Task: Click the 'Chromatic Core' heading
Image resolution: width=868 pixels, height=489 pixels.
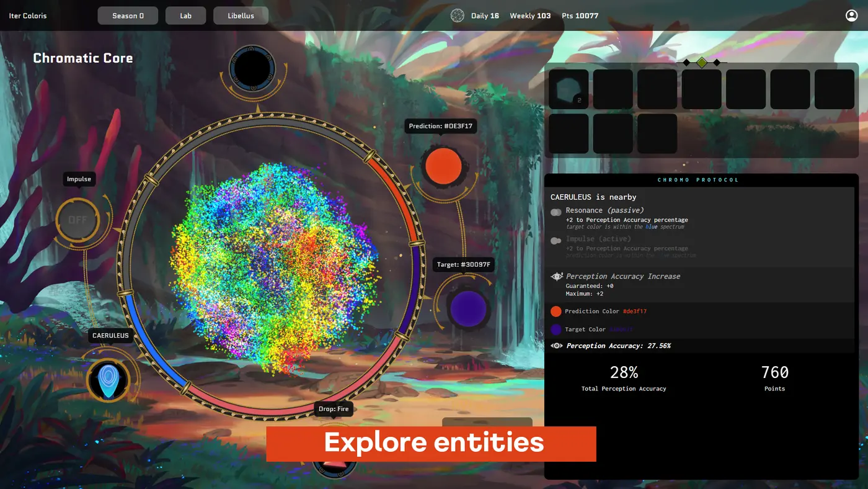Action: [82, 58]
